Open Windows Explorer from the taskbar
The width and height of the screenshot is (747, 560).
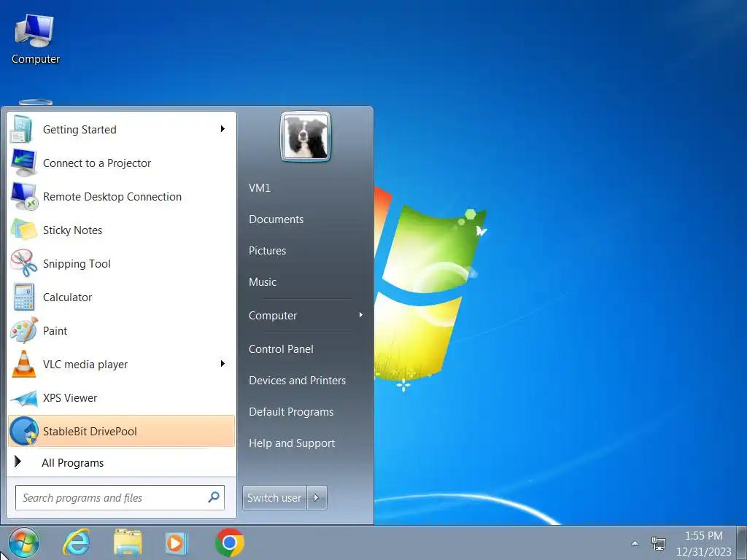[128, 542]
